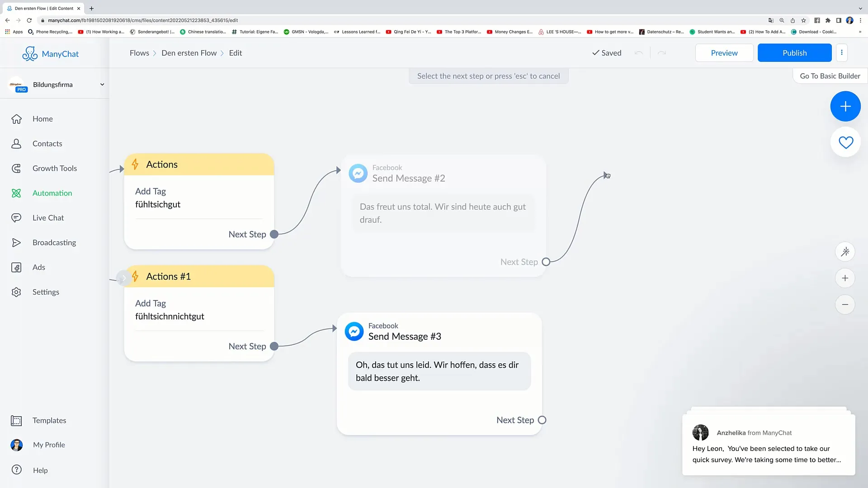Click the Preview button
Viewport: 868px width, 488px height.
(724, 53)
